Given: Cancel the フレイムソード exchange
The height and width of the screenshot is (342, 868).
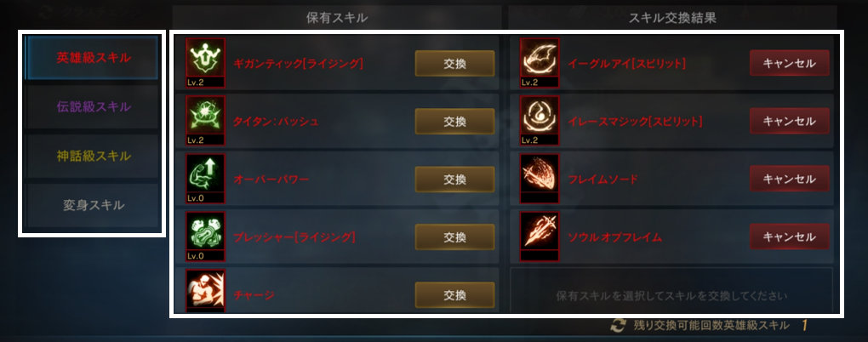Looking at the screenshot, I should [790, 179].
